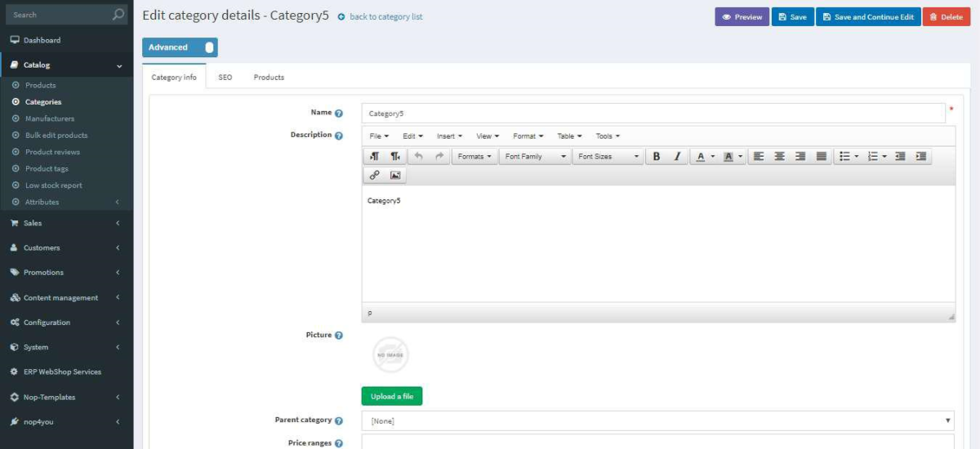Viewport: 980px width, 449px height.
Task: Increase indent in editor
Action: pyautogui.click(x=921, y=156)
